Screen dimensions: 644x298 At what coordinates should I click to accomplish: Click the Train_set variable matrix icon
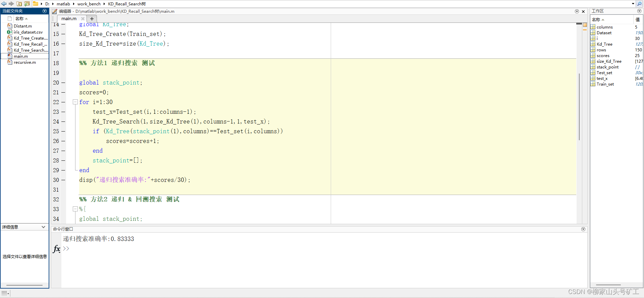593,84
